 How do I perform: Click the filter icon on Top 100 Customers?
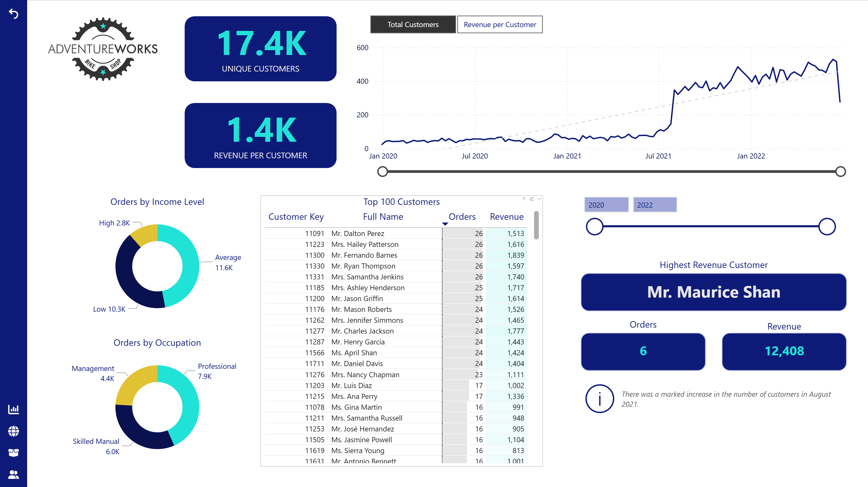pos(524,199)
